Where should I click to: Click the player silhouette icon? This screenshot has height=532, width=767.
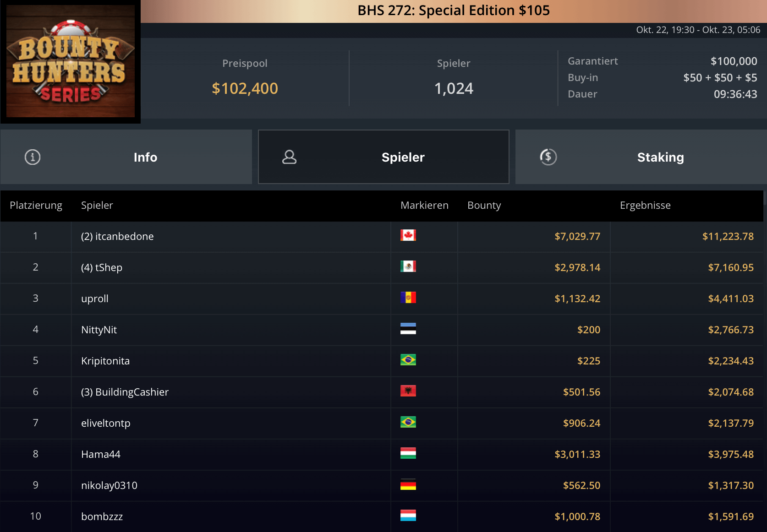(x=289, y=157)
